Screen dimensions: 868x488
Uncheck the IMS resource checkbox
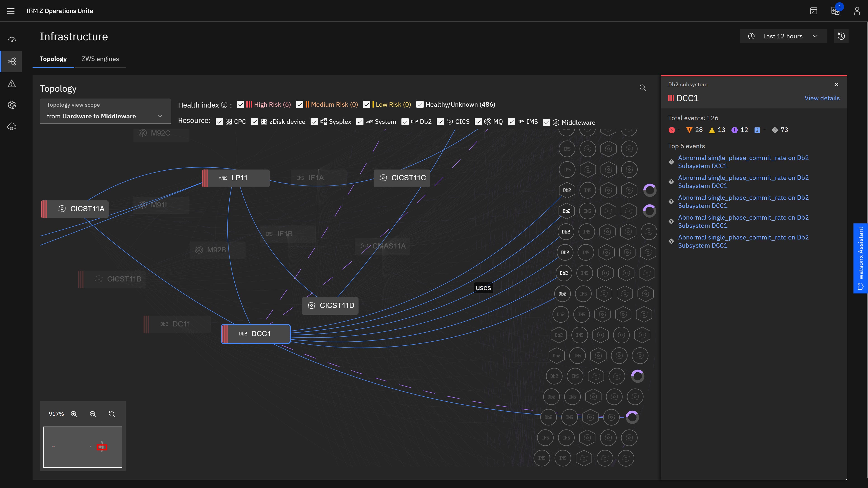tap(512, 122)
